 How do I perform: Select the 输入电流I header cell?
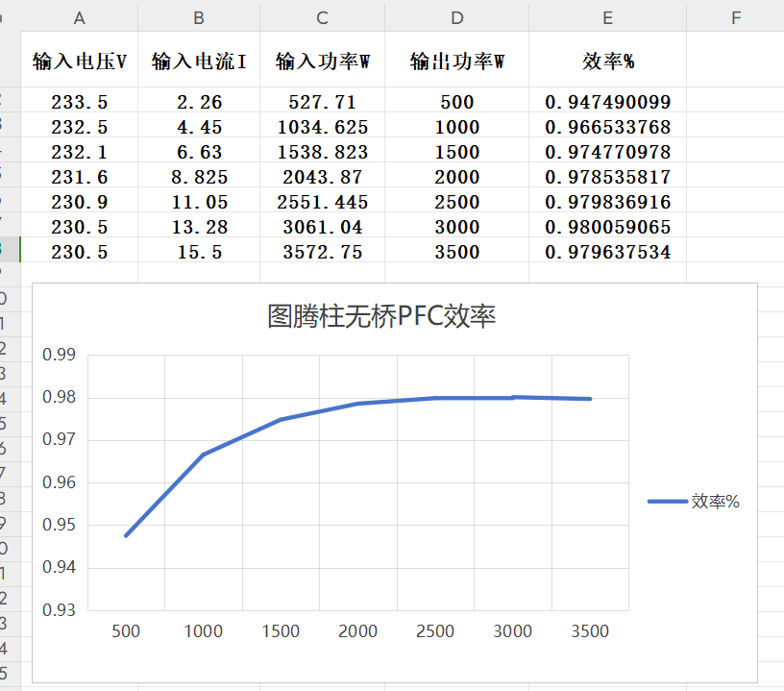click(198, 59)
